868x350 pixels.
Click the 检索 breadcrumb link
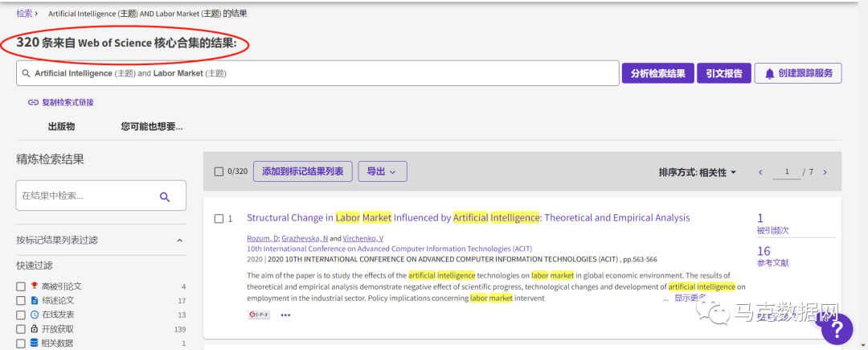(24, 13)
